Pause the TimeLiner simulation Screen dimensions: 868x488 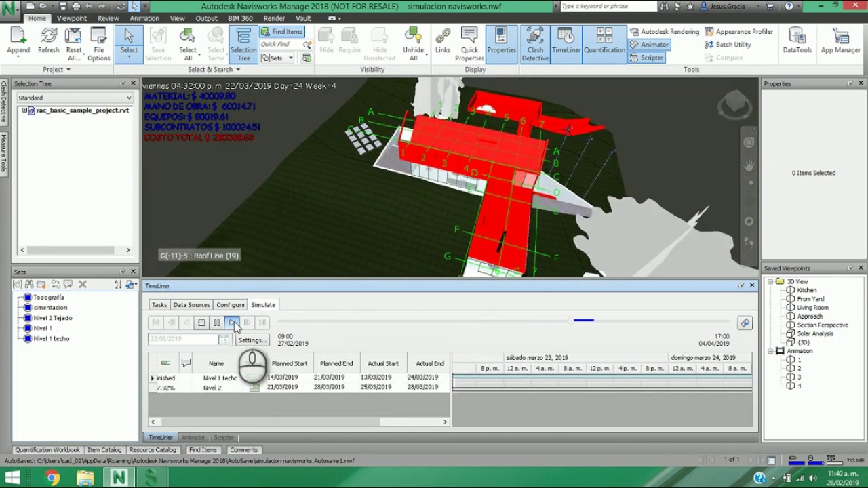(216, 323)
